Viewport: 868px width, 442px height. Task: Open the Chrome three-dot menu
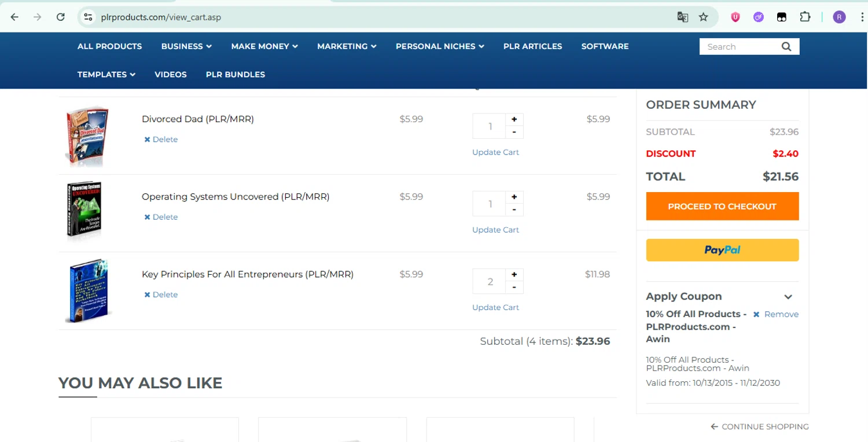tap(862, 17)
